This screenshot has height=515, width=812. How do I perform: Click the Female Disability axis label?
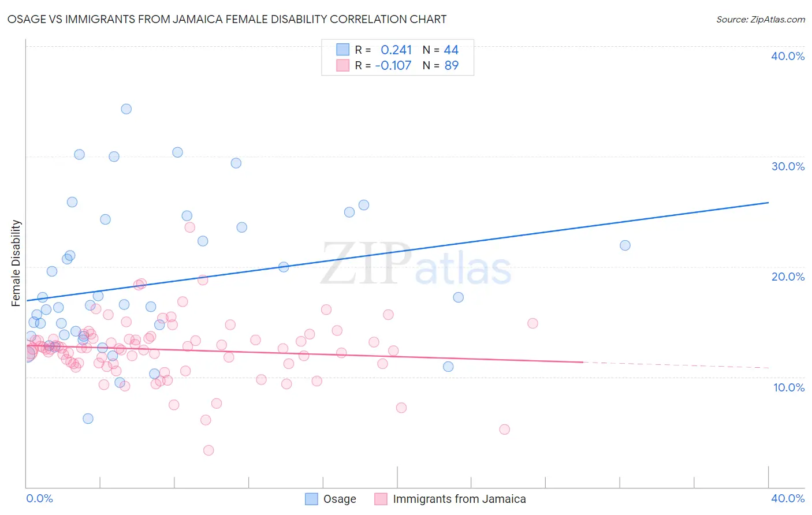point(16,263)
